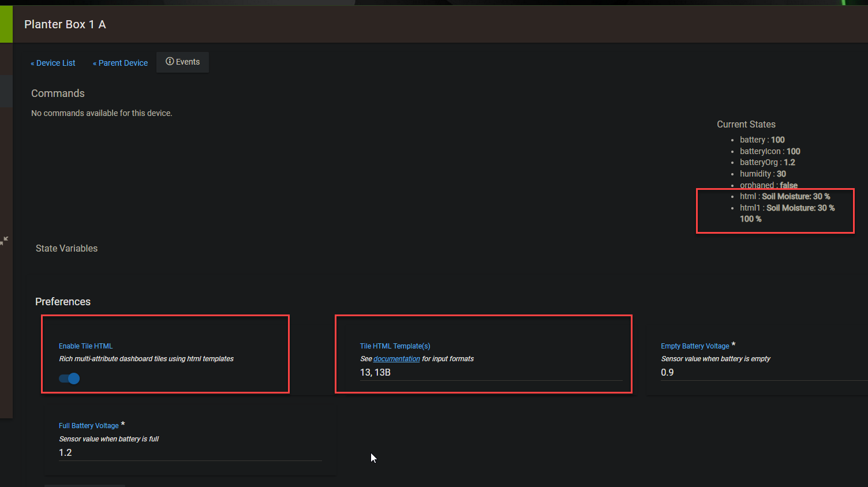Click the Empty Battery Voltage label
This screenshot has width=868, height=487.
(695, 346)
